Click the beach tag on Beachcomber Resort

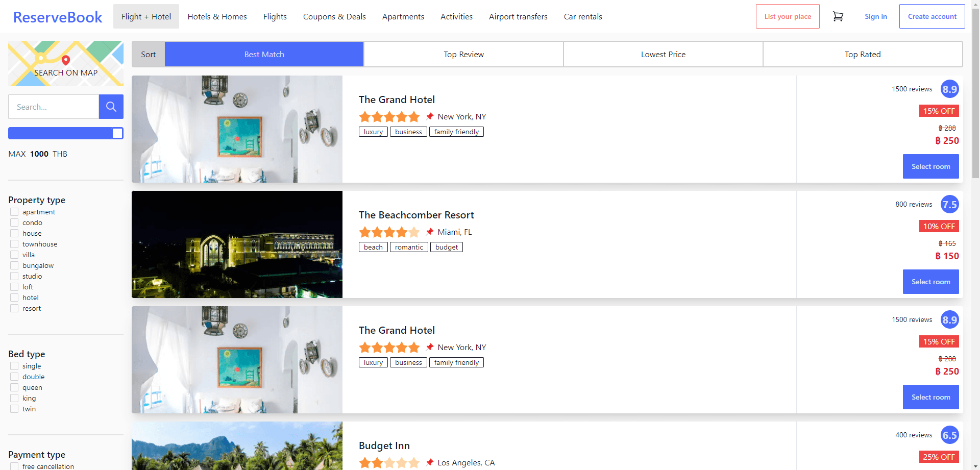click(x=373, y=247)
